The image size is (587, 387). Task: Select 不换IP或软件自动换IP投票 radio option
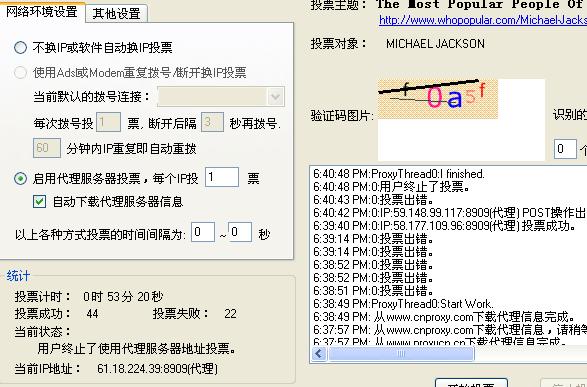[20, 48]
